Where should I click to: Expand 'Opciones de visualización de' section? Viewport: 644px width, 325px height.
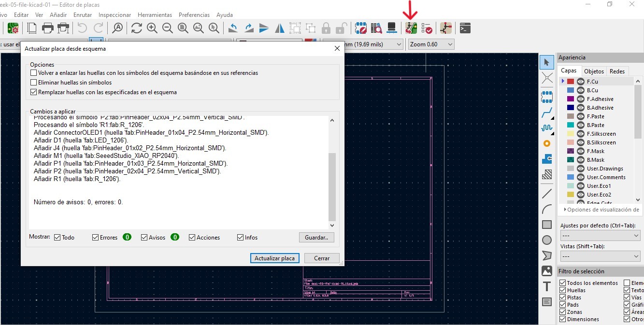[x=601, y=210]
